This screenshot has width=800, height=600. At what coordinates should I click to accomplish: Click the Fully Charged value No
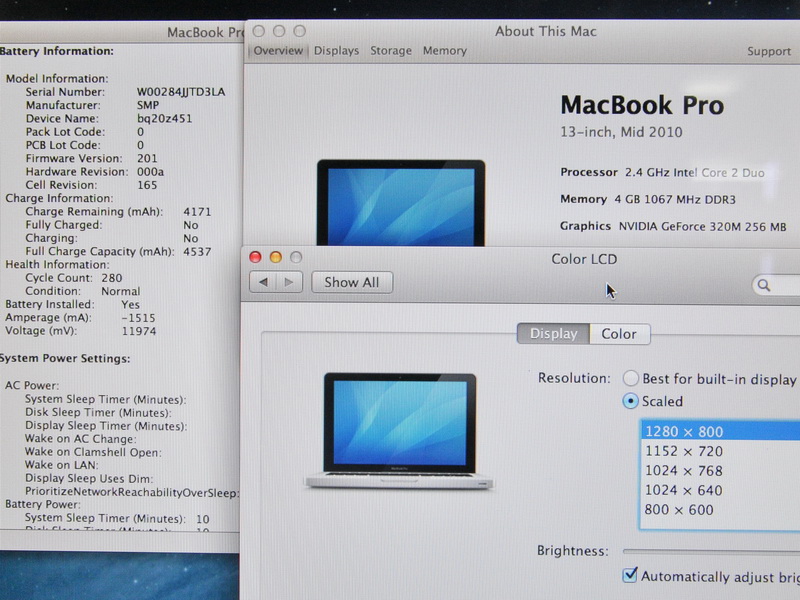[x=191, y=224]
